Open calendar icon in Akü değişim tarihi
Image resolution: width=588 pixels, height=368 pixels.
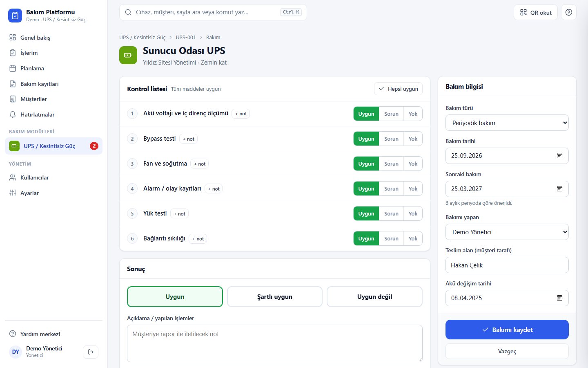coord(560,298)
